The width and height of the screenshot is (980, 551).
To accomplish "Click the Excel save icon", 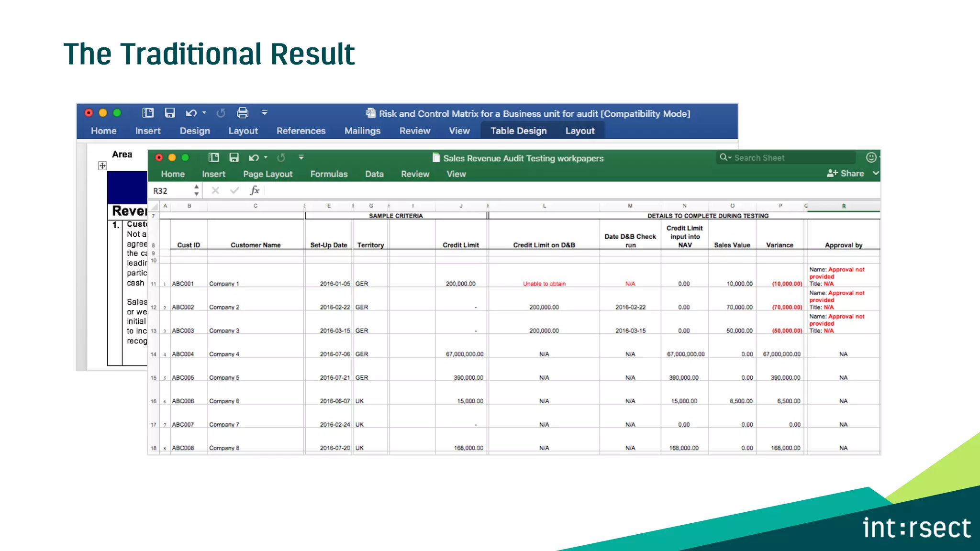I will pos(234,157).
